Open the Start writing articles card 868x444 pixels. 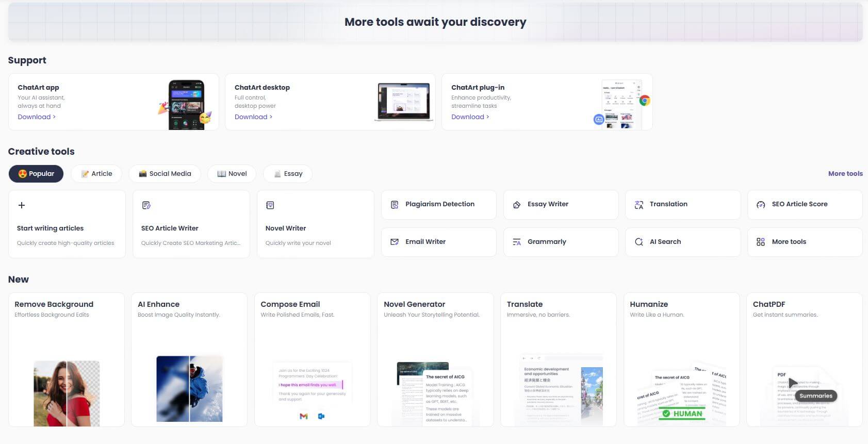click(x=67, y=224)
